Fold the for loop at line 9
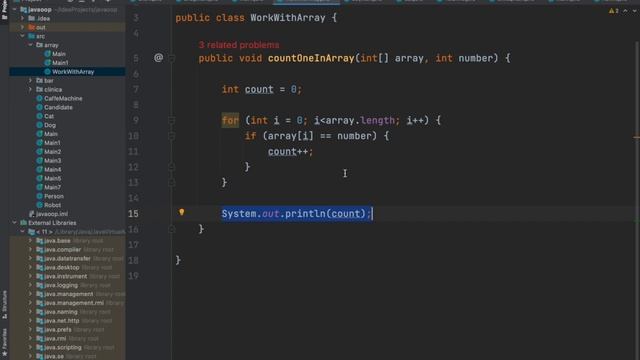 [x=172, y=120]
